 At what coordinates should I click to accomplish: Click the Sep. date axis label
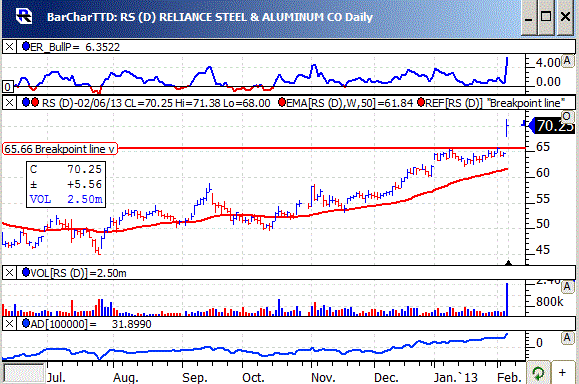pos(195,377)
